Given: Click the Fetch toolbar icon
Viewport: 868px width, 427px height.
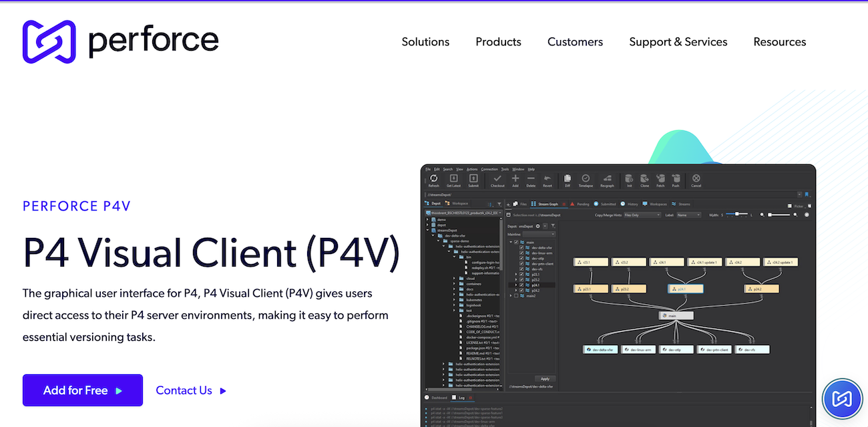Looking at the screenshot, I should pyautogui.click(x=660, y=179).
